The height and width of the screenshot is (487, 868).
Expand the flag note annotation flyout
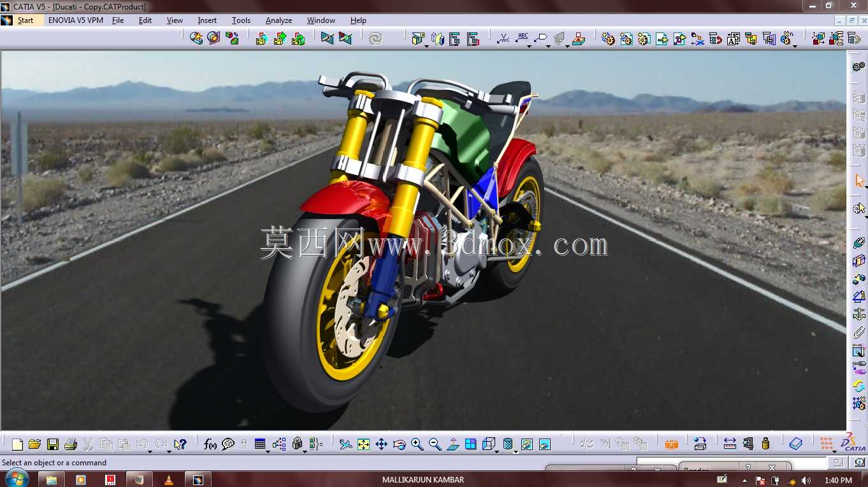coord(548,45)
